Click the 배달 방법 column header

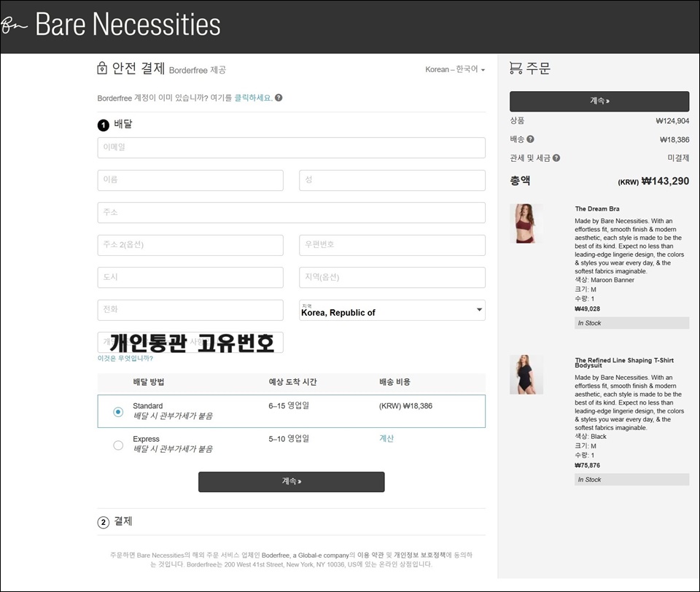pyautogui.click(x=149, y=382)
